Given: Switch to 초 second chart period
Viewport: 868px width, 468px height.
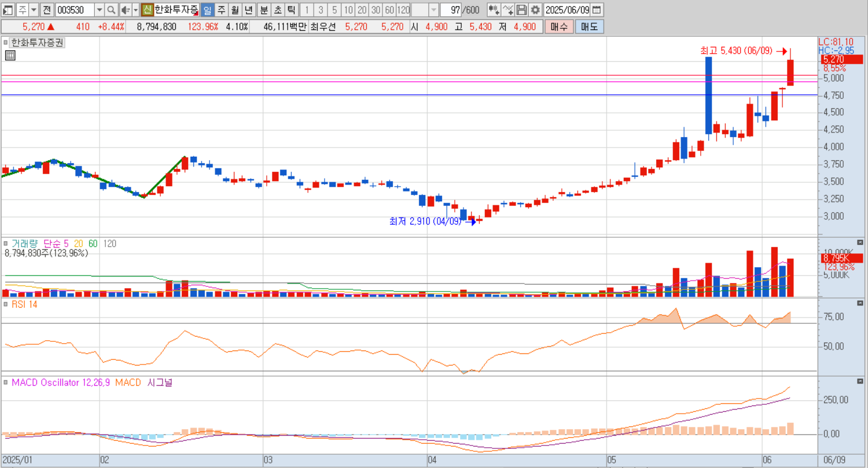Looking at the screenshot, I should [277, 10].
